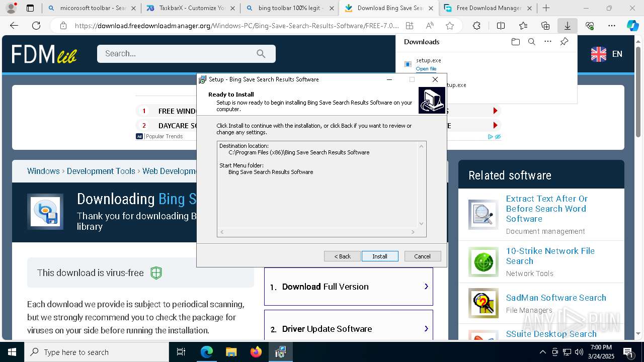Open Collections icon in toolbar
Viewport: 644px width, 362px height.
[x=545, y=26]
